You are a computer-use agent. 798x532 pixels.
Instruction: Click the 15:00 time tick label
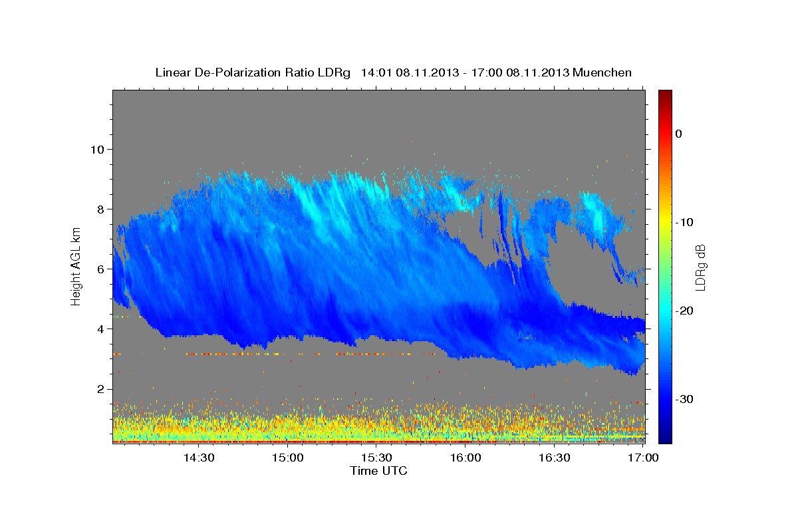[288, 458]
